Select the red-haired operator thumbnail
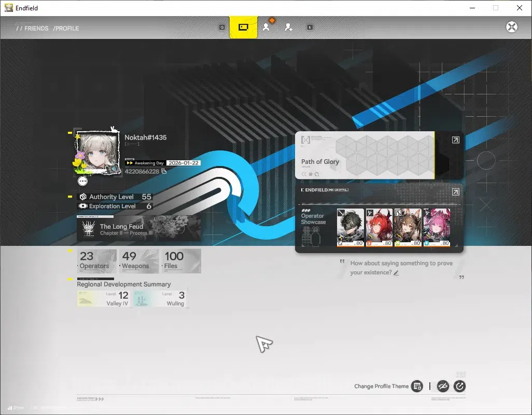532x415 pixels. point(379,227)
